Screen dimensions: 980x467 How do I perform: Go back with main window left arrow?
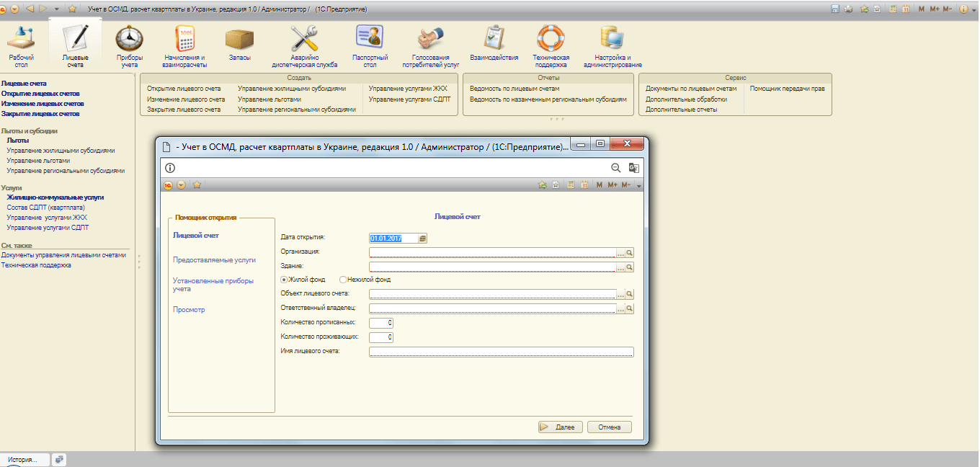coord(30,9)
